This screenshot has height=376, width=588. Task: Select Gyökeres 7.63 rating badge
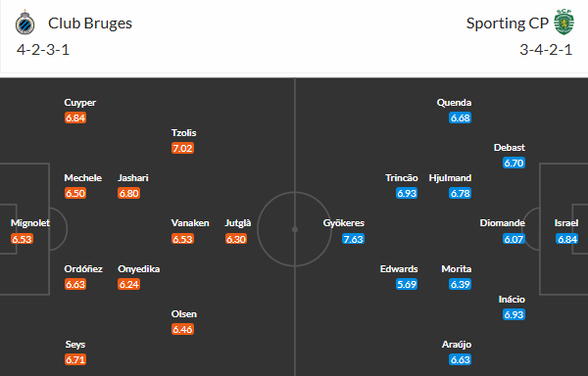click(353, 239)
